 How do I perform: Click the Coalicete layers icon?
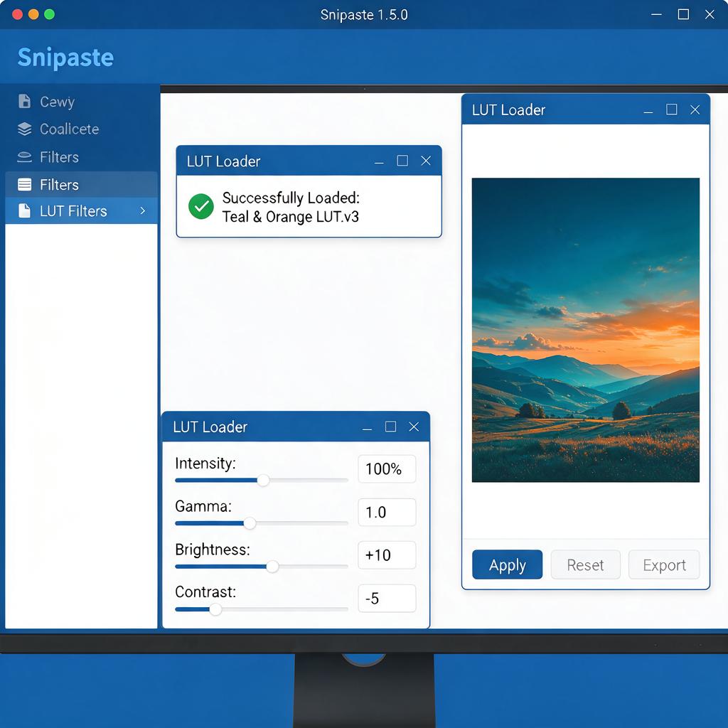click(x=25, y=129)
